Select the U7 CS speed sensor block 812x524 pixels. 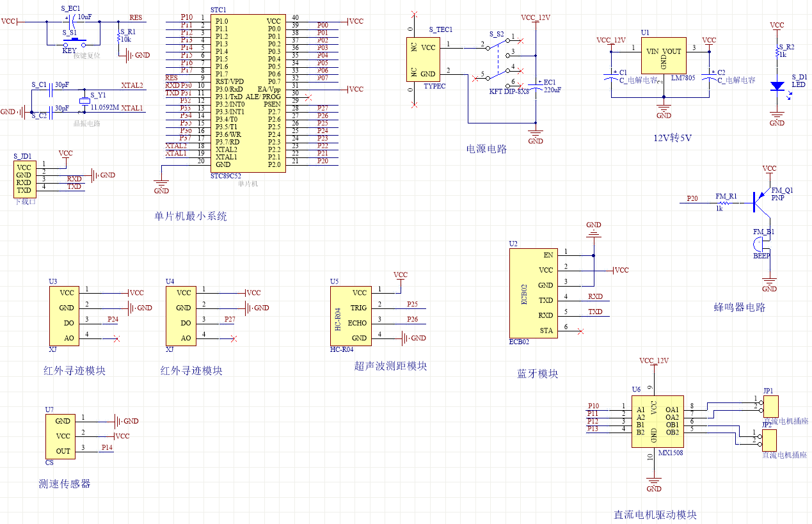point(61,436)
